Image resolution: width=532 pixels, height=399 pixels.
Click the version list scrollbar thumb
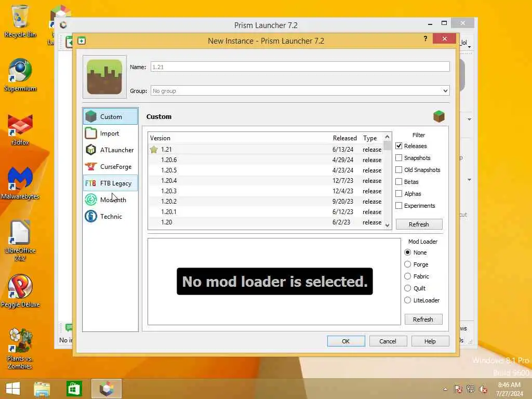click(x=387, y=145)
